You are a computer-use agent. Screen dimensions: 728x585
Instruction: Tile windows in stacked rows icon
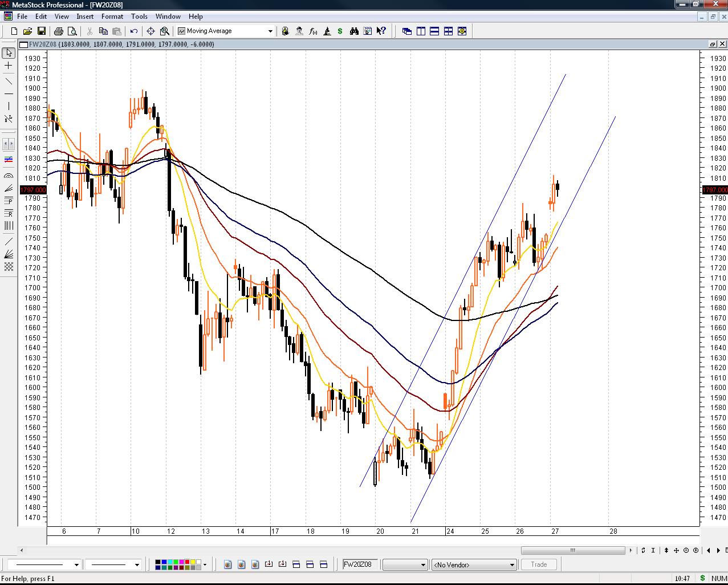(434, 31)
